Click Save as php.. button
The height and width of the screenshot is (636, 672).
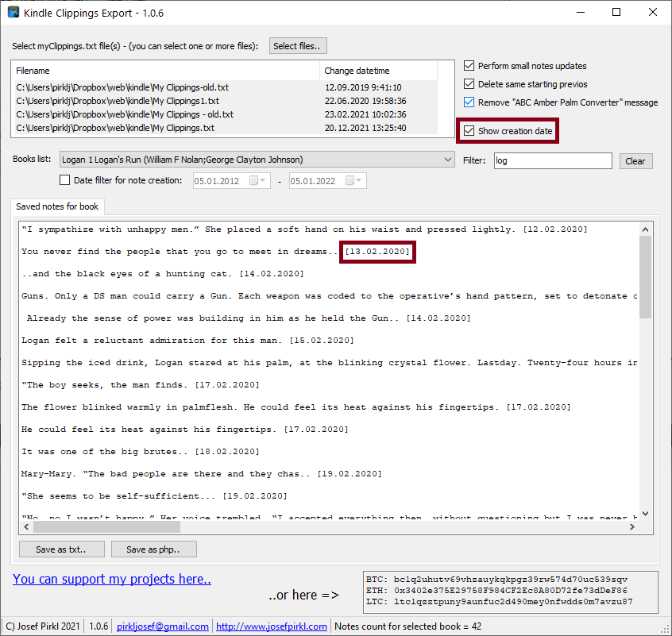point(154,549)
